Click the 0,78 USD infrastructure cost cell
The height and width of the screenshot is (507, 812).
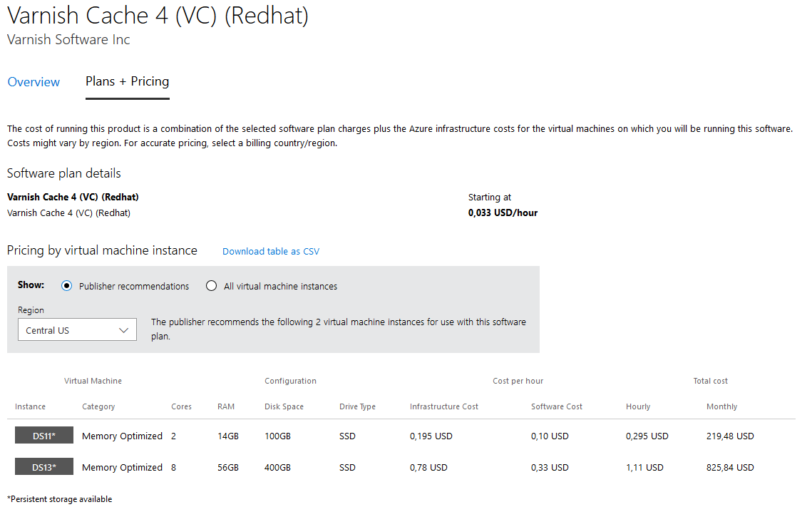[428, 468]
